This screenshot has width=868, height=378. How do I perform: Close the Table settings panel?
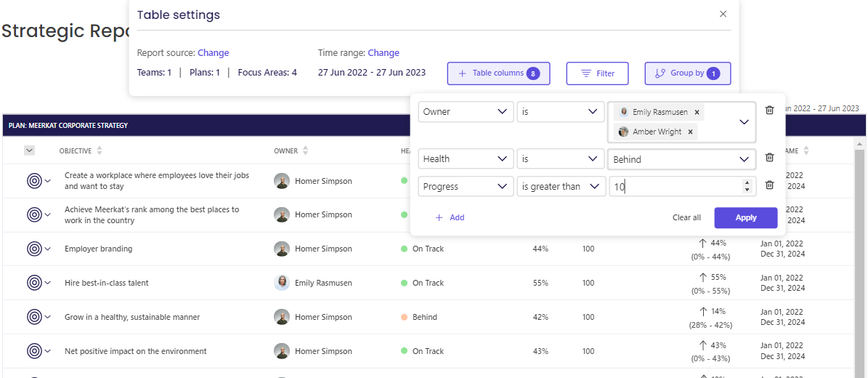[x=723, y=14]
